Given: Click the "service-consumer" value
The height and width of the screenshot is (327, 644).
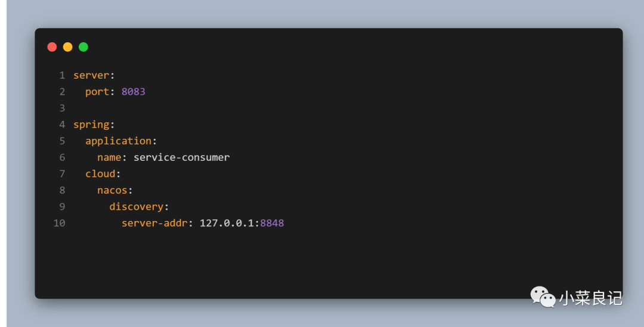Looking at the screenshot, I should point(181,158).
